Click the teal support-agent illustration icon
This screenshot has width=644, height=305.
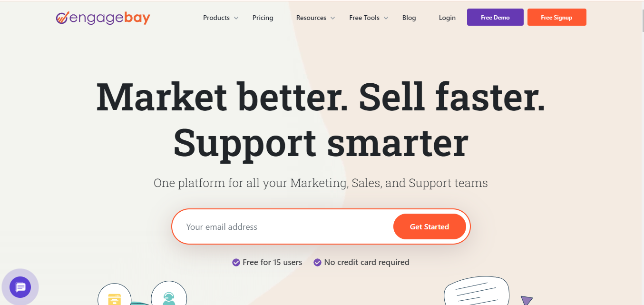(169, 296)
